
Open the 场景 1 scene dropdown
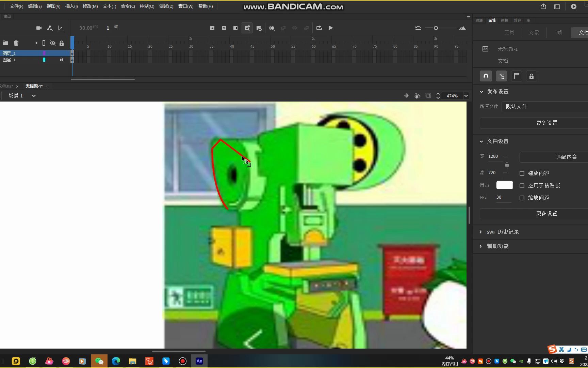[34, 96]
